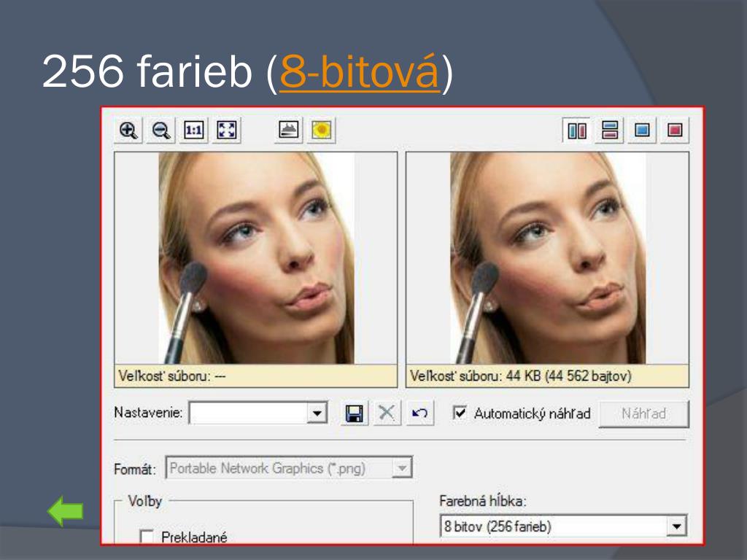Show only the original blue preview
This screenshot has width=747, height=560.
(x=642, y=130)
